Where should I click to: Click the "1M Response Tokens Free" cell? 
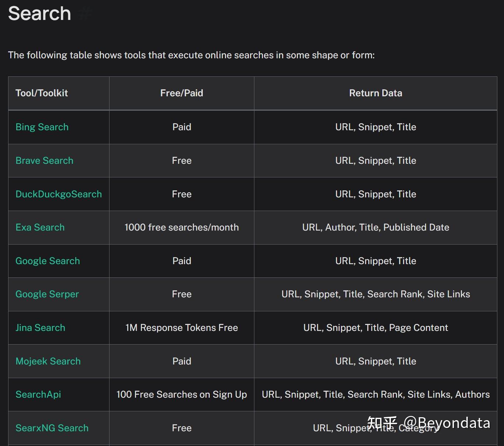tap(182, 328)
